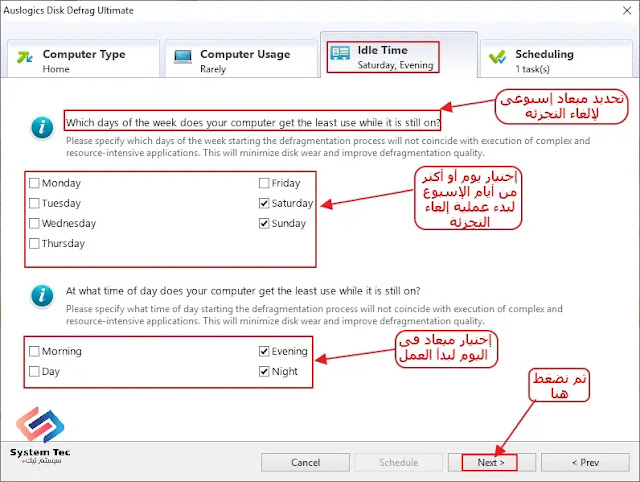This screenshot has width=640, height=482.
Task: Uncheck the Evening checkbox
Action: click(264, 351)
